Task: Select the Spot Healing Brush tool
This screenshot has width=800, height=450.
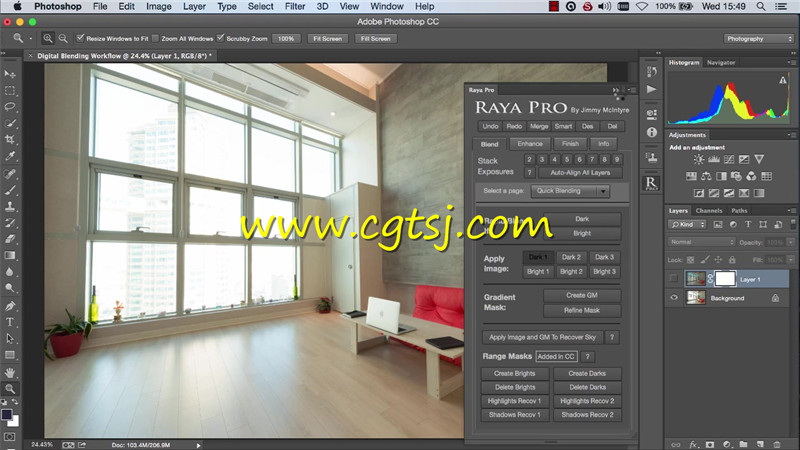Action: tap(10, 174)
